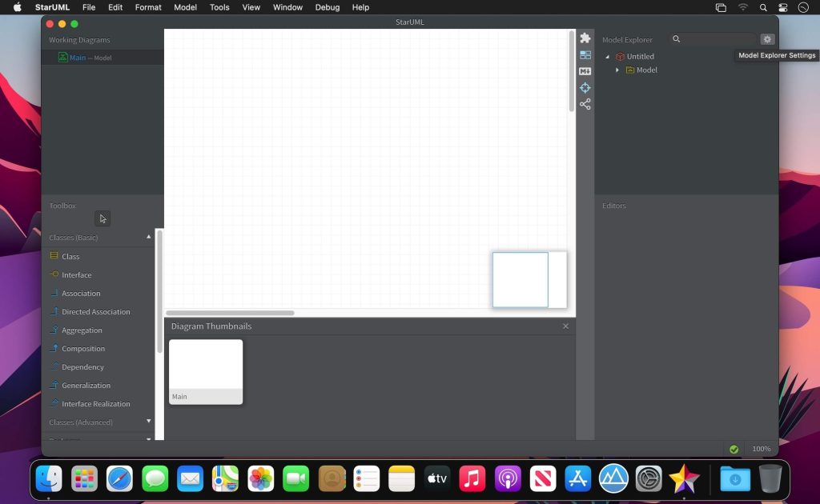Open the Extensions puzzle icon
Image resolution: width=820 pixels, height=504 pixels.
coord(585,38)
